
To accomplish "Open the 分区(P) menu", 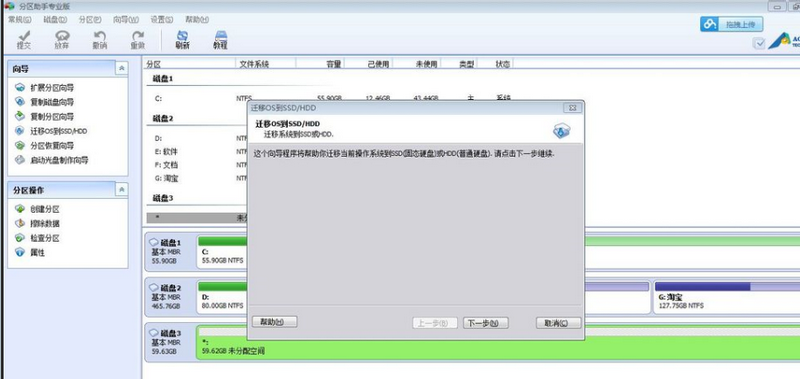I will pos(90,19).
